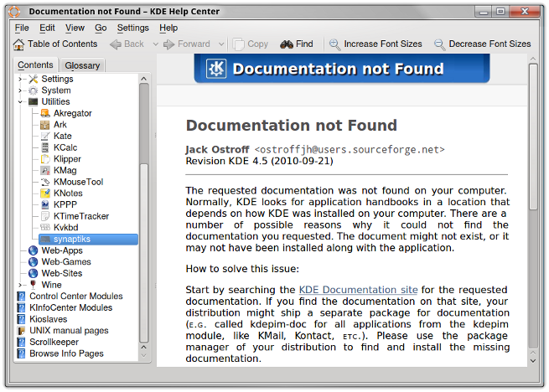549x392 pixels.
Task: Click the tree scrollbar up arrow at top
Action: point(144,79)
